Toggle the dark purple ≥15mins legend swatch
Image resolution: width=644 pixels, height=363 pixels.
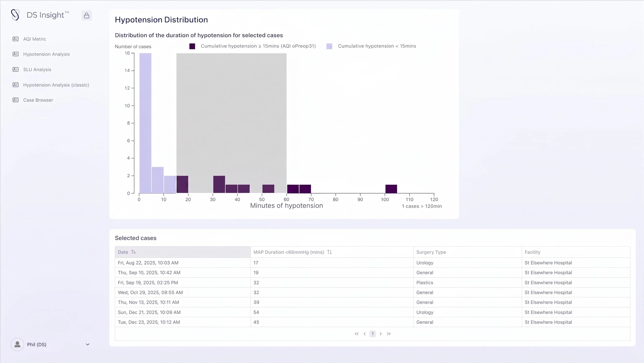tap(192, 46)
